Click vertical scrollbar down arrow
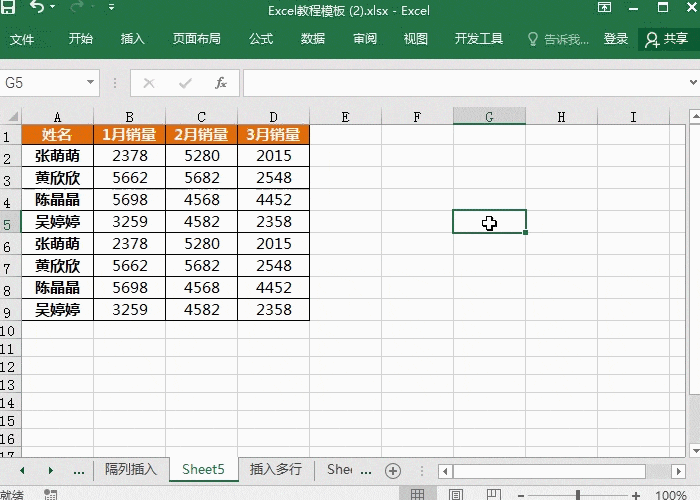The width and height of the screenshot is (700, 500). 695,450
